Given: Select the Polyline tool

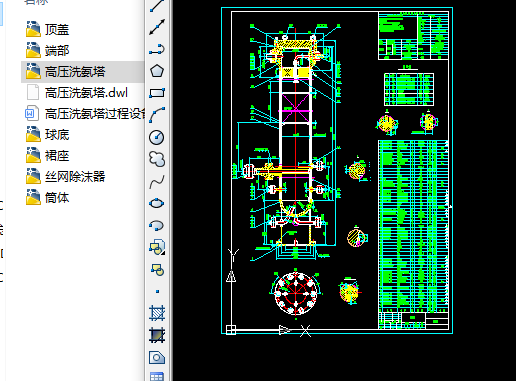Looking at the screenshot, I should point(157,49).
